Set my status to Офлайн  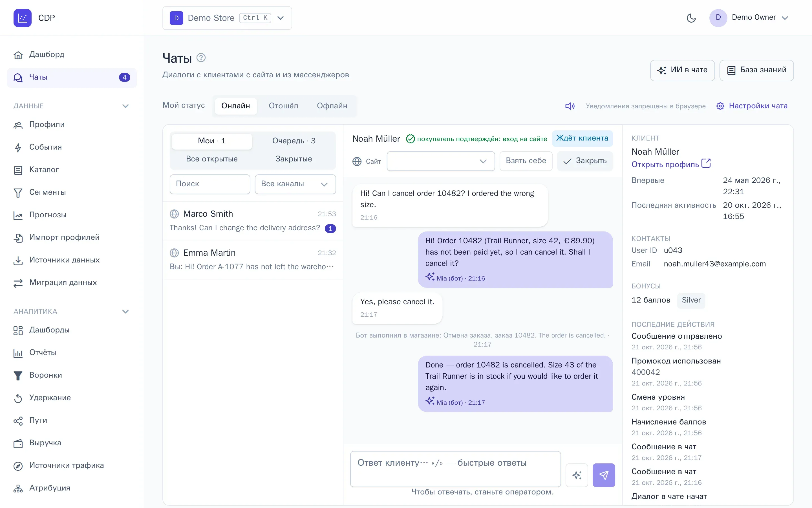(332, 106)
